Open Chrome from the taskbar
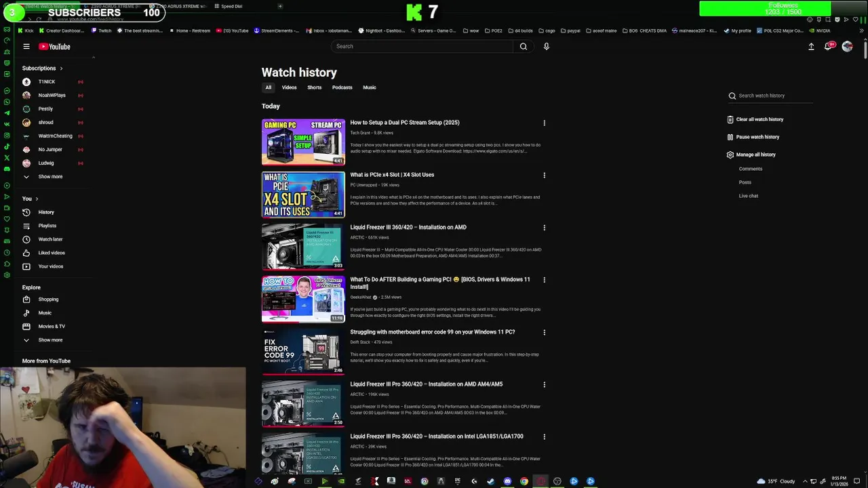Viewport: 868px width, 488px height. coord(524,481)
